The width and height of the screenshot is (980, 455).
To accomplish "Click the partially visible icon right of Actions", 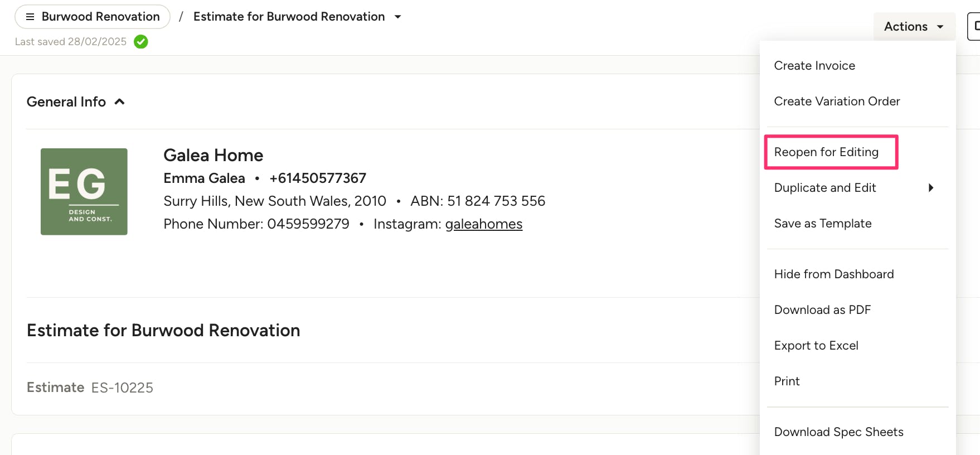I will pyautogui.click(x=975, y=27).
